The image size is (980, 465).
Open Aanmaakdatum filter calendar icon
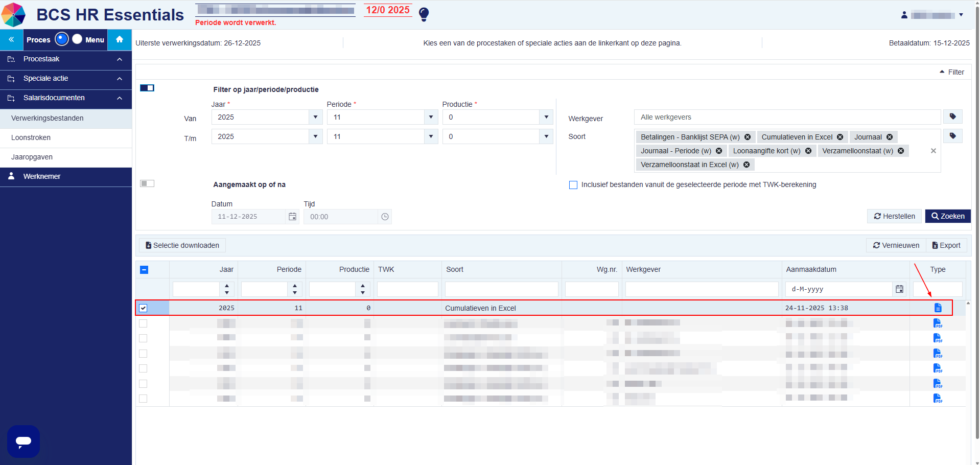click(x=899, y=289)
